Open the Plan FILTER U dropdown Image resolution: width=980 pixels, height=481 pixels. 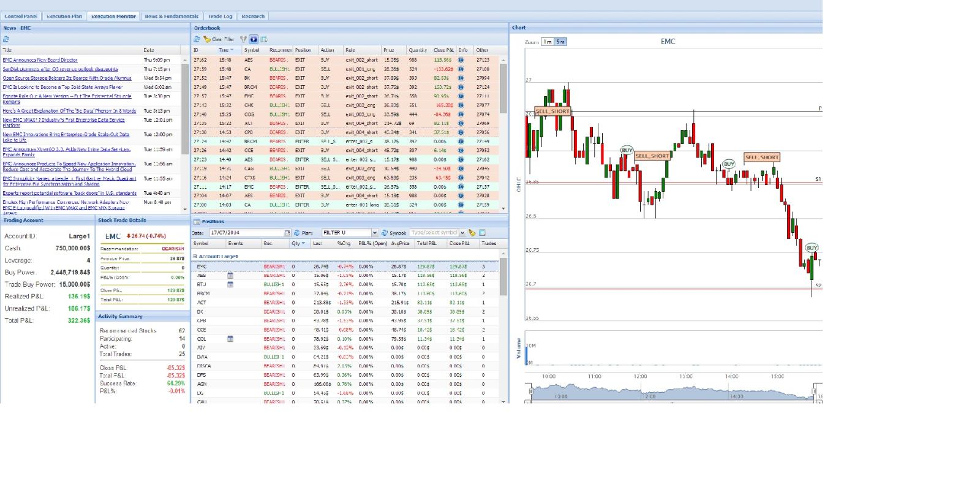coord(374,233)
